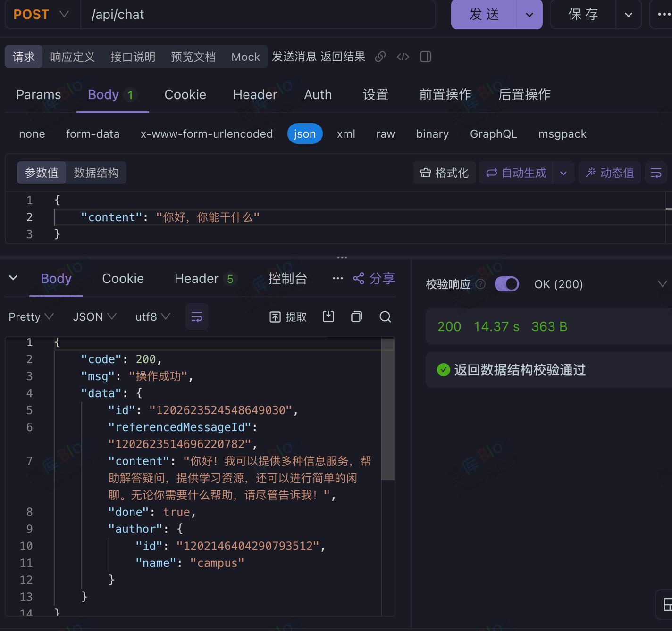Switch to the 控制台 tab

pos(287,278)
